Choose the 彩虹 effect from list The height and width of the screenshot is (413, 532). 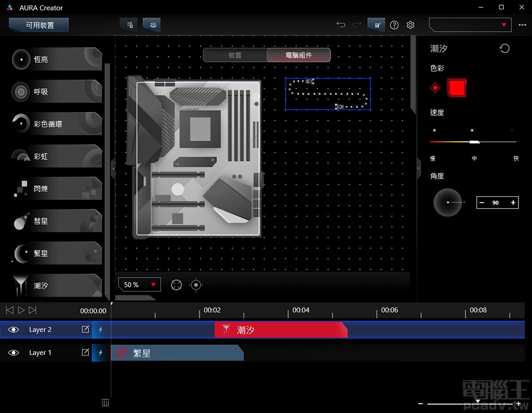click(x=57, y=156)
